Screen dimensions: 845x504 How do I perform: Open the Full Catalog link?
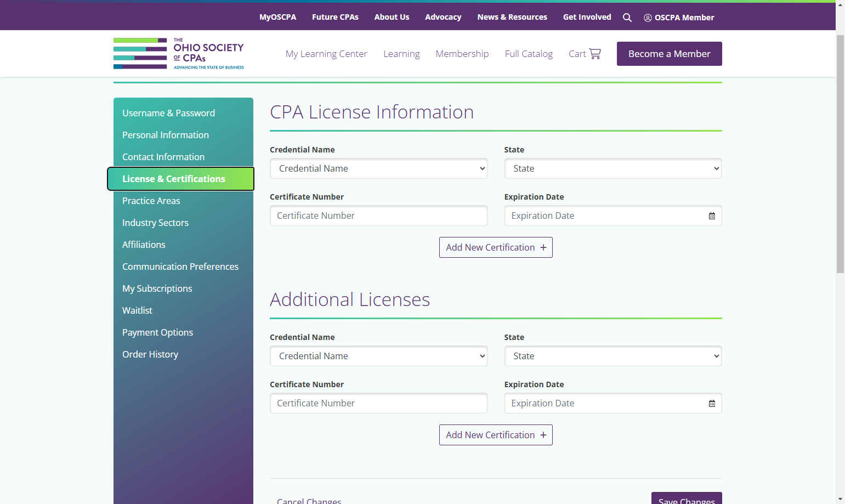pos(529,54)
